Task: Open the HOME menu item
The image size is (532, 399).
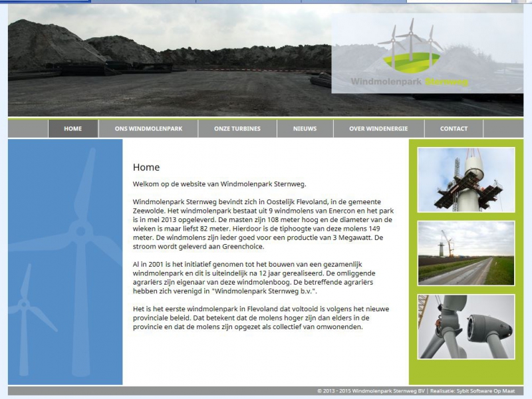Action: click(x=73, y=128)
